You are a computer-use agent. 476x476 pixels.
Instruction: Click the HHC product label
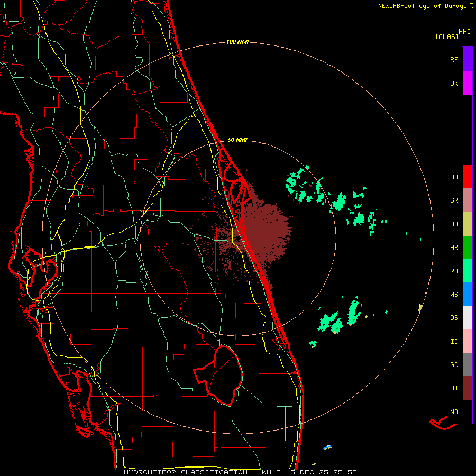coord(464,32)
